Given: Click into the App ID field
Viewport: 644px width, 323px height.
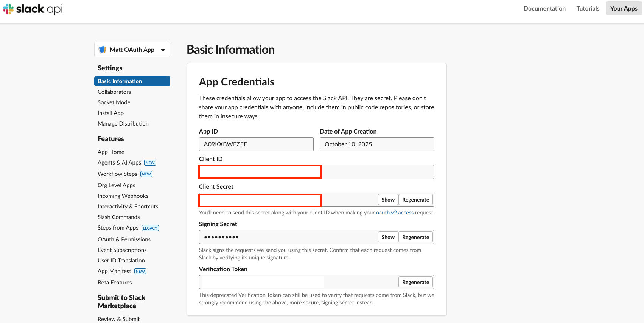Looking at the screenshot, I should 256,144.
